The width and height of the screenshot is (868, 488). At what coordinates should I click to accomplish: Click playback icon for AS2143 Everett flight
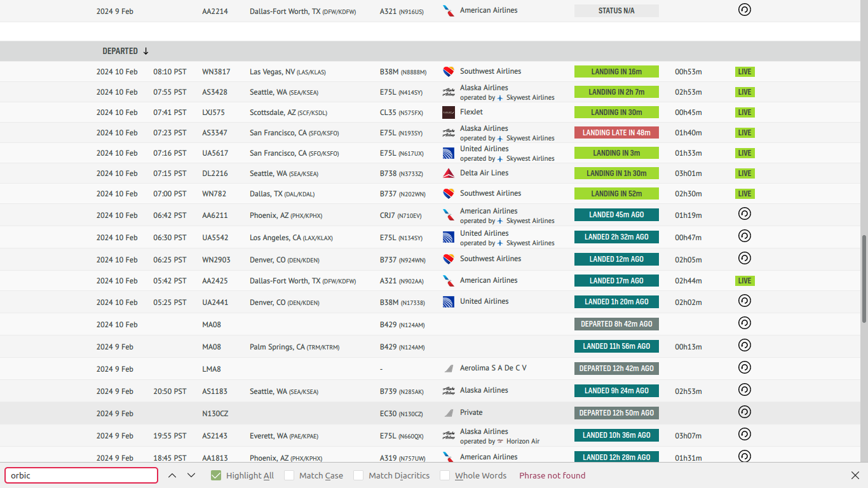tap(745, 434)
